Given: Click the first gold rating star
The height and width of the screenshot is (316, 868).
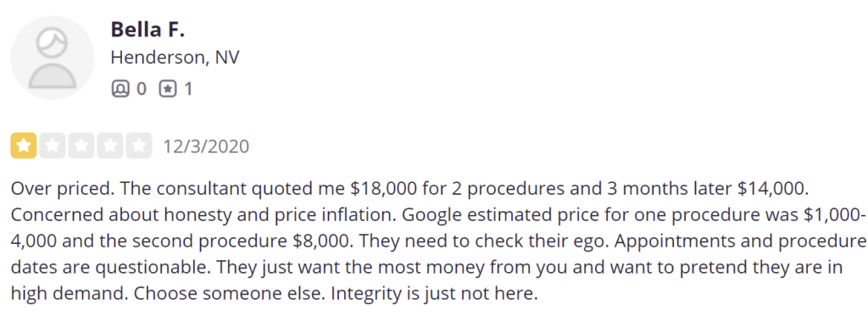Looking at the screenshot, I should 24,146.
